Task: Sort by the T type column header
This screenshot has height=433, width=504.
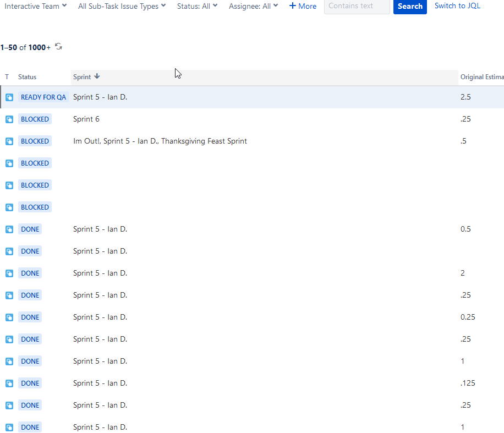Action: pyautogui.click(x=7, y=77)
